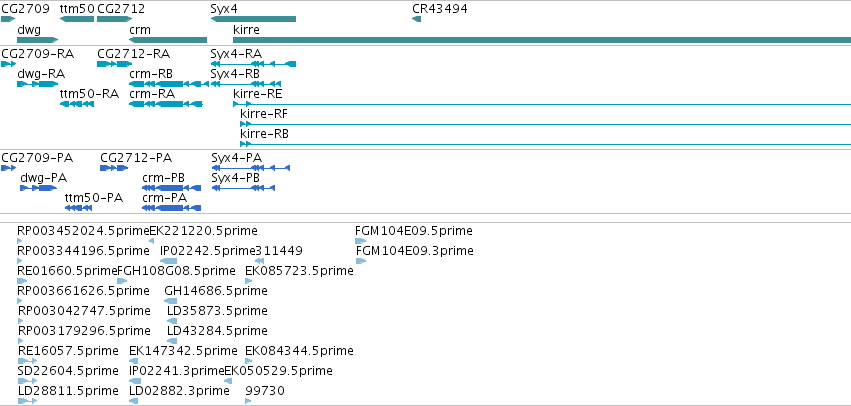The image size is (851, 406).
Task: Click the crm gene bar
Action: [x=168, y=40]
